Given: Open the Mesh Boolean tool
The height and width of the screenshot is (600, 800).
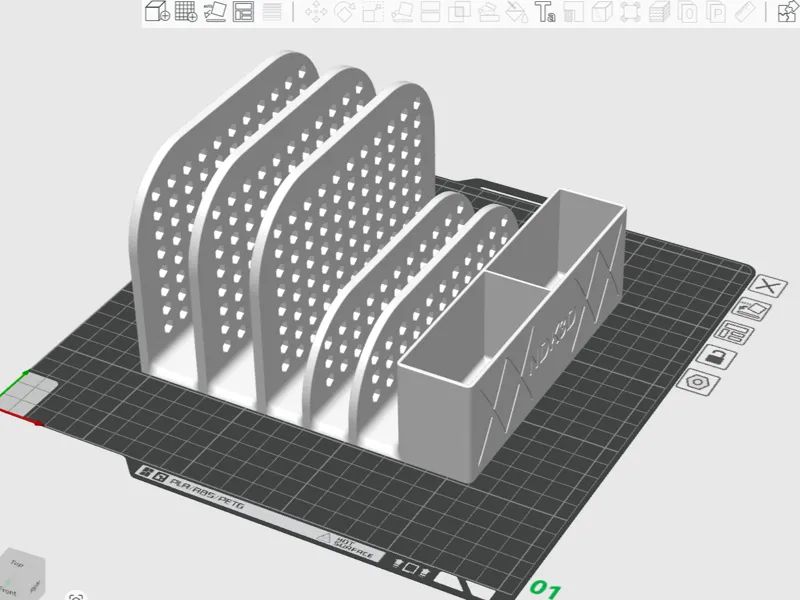Looking at the screenshot, I should [459, 12].
